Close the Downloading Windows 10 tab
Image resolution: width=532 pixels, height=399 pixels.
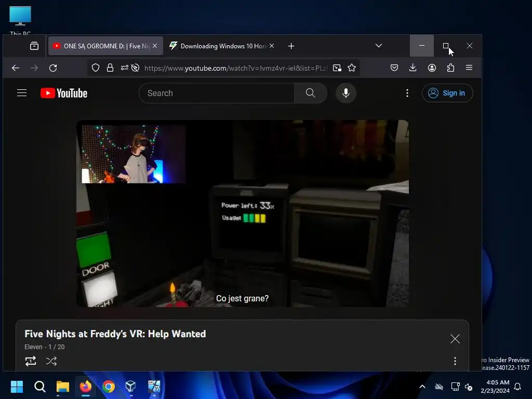click(272, 46)
